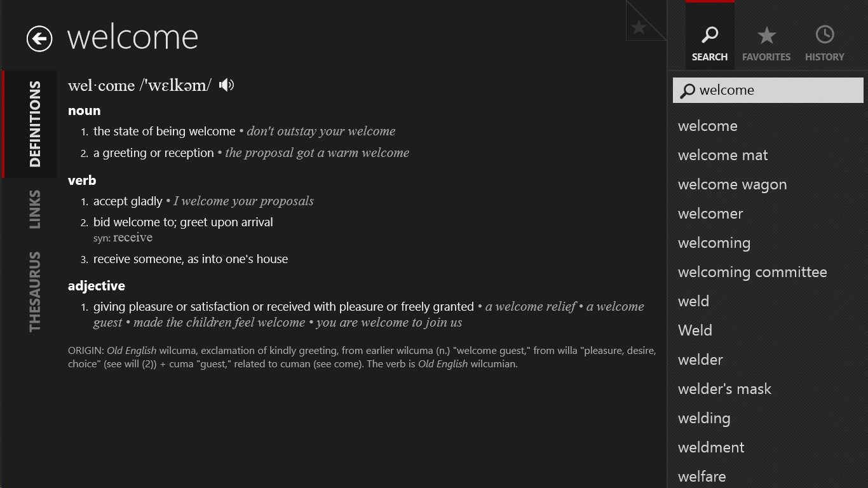Switch to the Links side tab
This screenshot has height=488, width=868.
tap(34, 209)
